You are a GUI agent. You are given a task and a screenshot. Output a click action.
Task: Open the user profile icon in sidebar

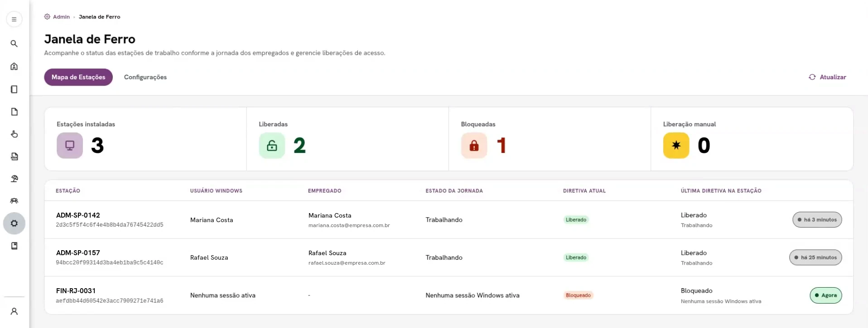point(14,311)
